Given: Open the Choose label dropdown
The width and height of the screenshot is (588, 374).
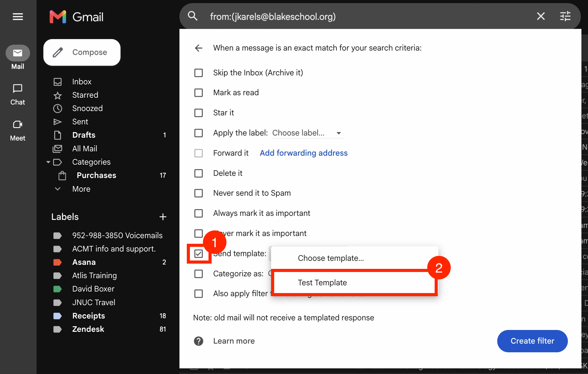Looking at the screenshot, I should [x=307, y=133].
